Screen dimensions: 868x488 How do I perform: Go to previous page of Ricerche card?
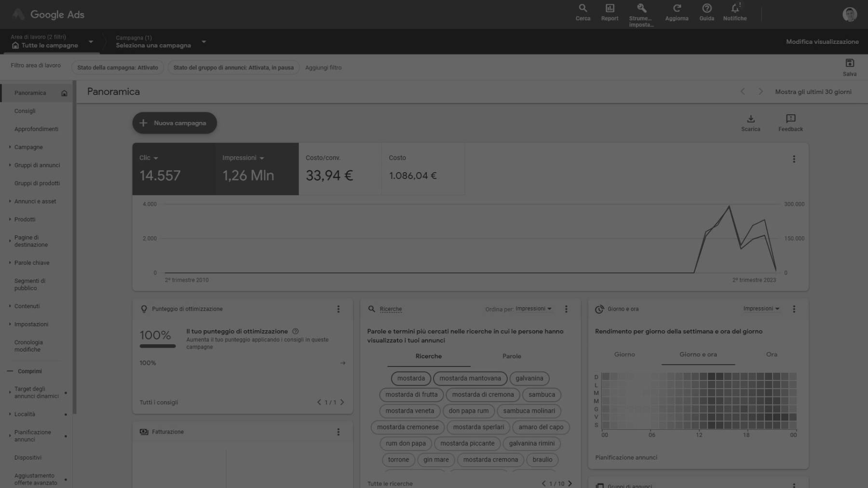(543, 484)
